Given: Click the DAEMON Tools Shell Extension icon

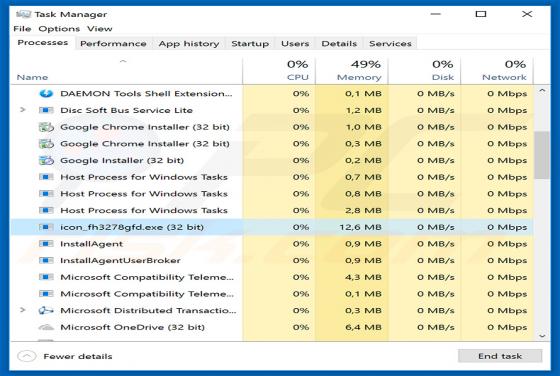Looking at the screenshot, I should [46, 94].
